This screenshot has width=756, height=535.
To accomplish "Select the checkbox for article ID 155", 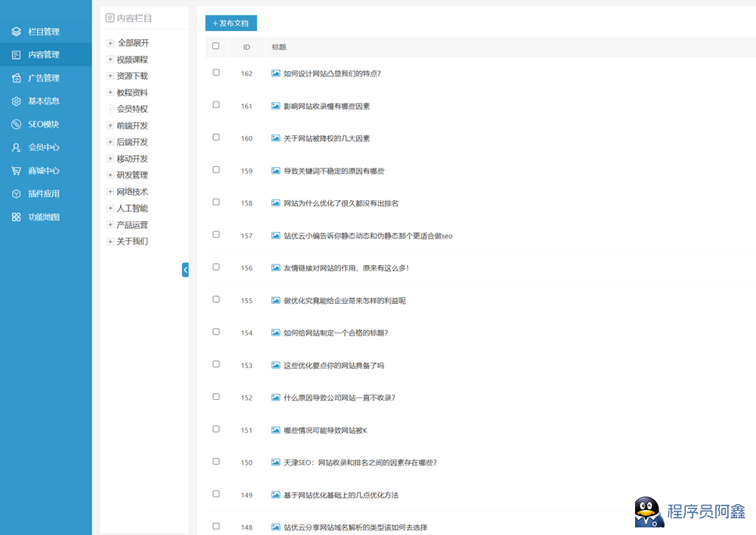I will [216, 299].
